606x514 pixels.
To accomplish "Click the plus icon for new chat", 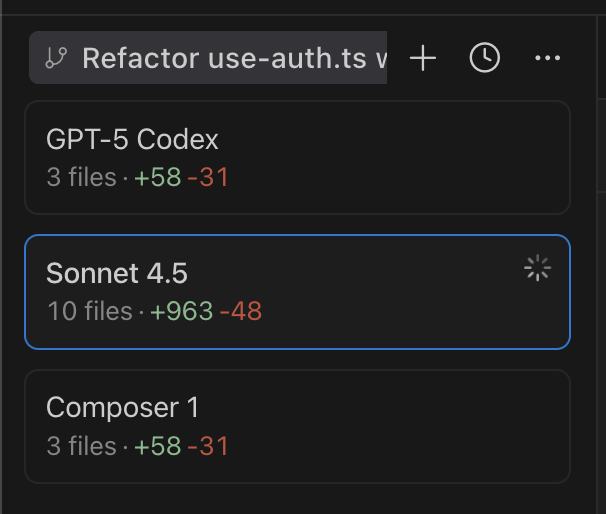I will (x=423, y=58).
